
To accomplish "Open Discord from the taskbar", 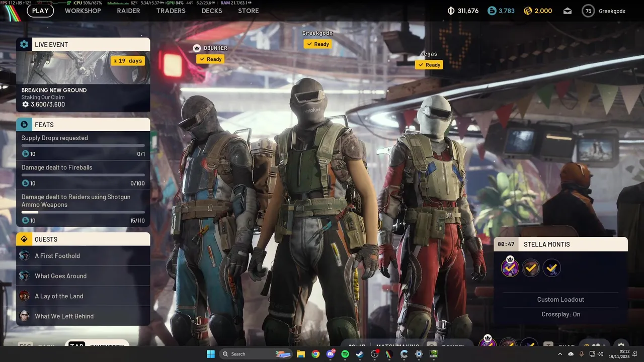I will pyautogui.click(x=331, y=354).
